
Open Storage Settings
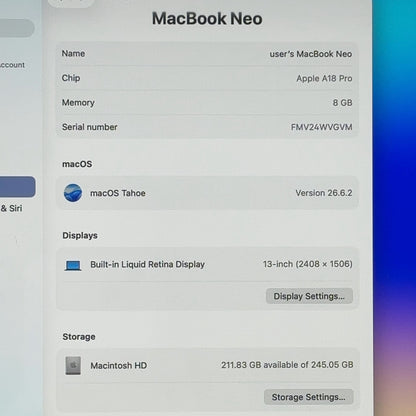[x=308, y=397]
